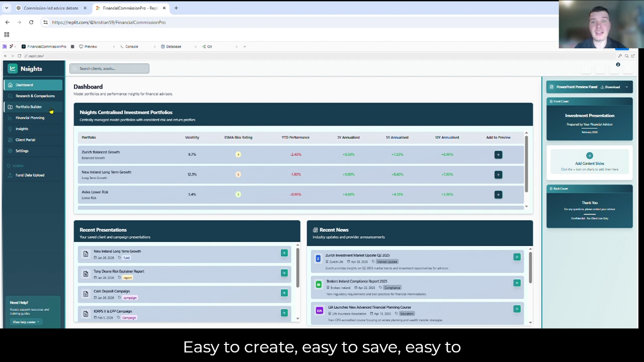The image size is (644, 362).
Task: Add Zurich Investment Market Update news item
Action: (516, 257)
